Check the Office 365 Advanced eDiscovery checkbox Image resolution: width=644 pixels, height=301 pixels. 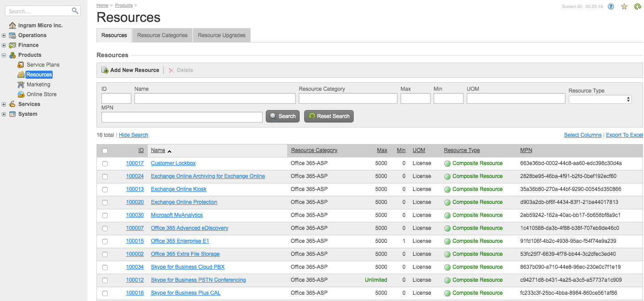coord(105,229)
